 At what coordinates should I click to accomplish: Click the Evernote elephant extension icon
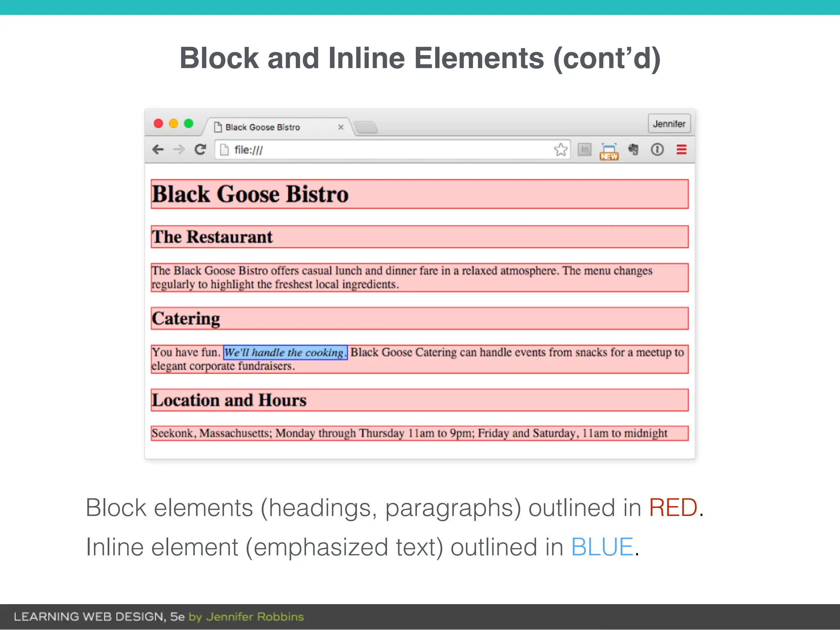tap(633, 150)
